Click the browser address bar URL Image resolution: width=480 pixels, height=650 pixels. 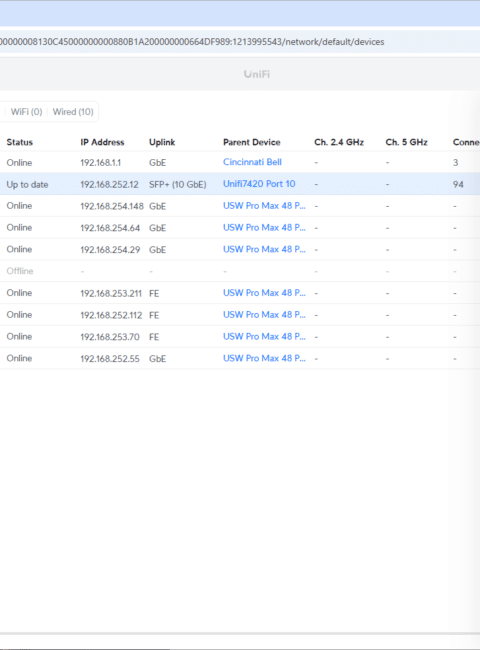[x=192, y=42]
